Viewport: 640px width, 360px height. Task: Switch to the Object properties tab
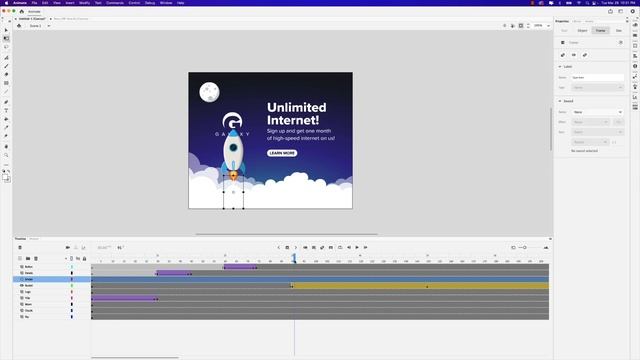(x=582, y=31)
